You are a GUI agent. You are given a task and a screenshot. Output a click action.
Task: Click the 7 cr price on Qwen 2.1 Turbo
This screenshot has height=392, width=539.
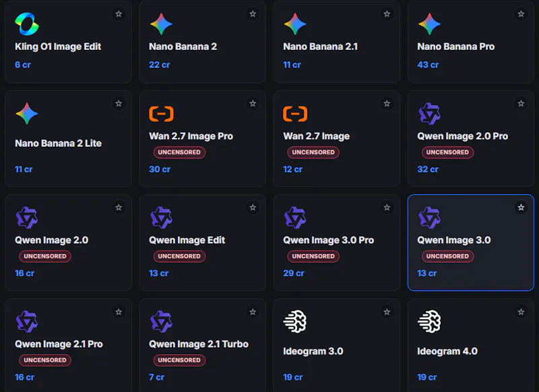[x=156, y=377]
